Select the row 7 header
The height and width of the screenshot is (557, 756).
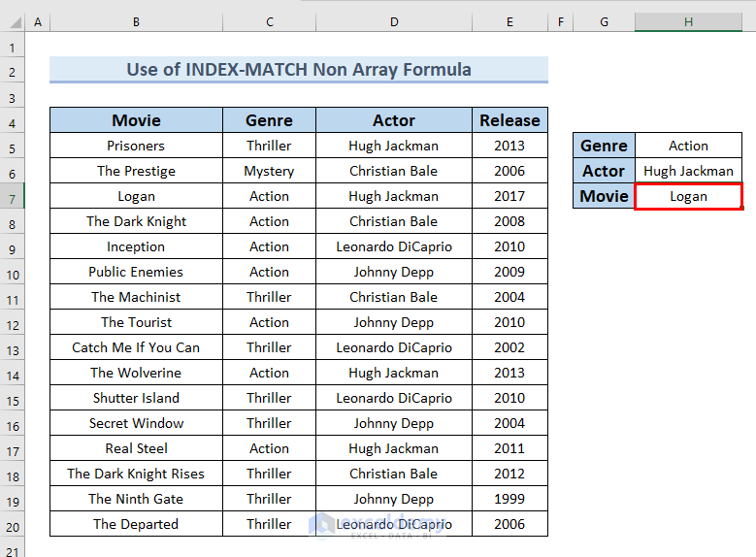click(x=13, y=196)
